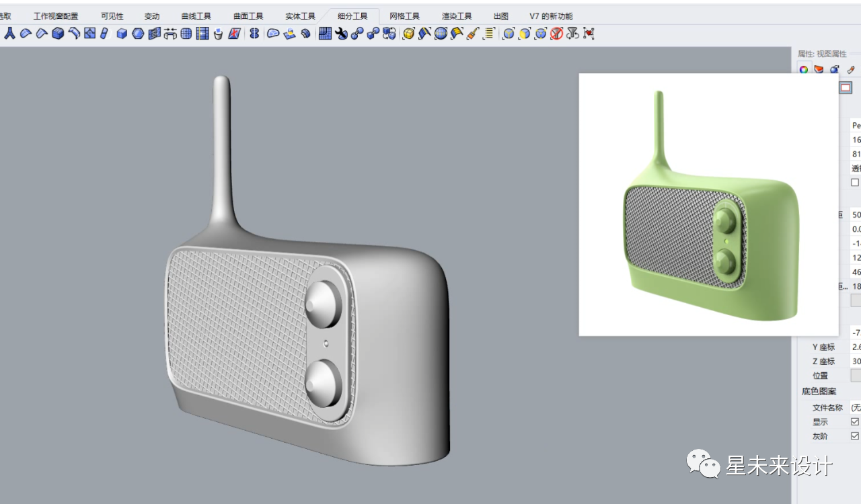The width and height of the screenshot is (861, 504).
Task: Open the 变动 tab
Action: (151, 16)
